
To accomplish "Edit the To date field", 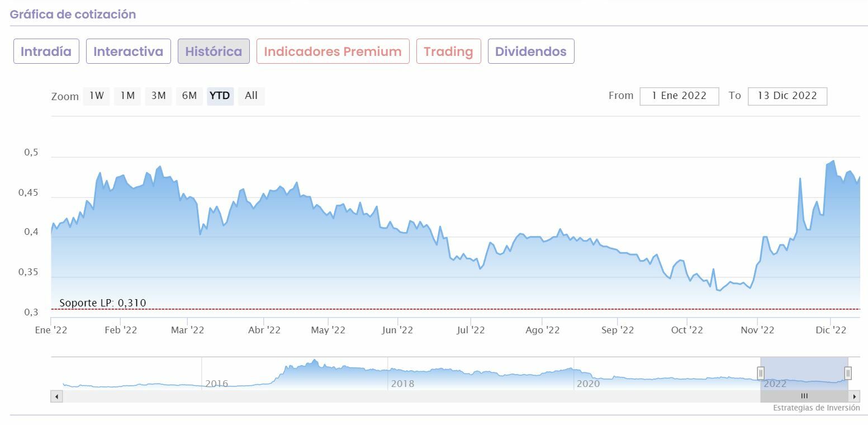I will (x=787, y=96).
